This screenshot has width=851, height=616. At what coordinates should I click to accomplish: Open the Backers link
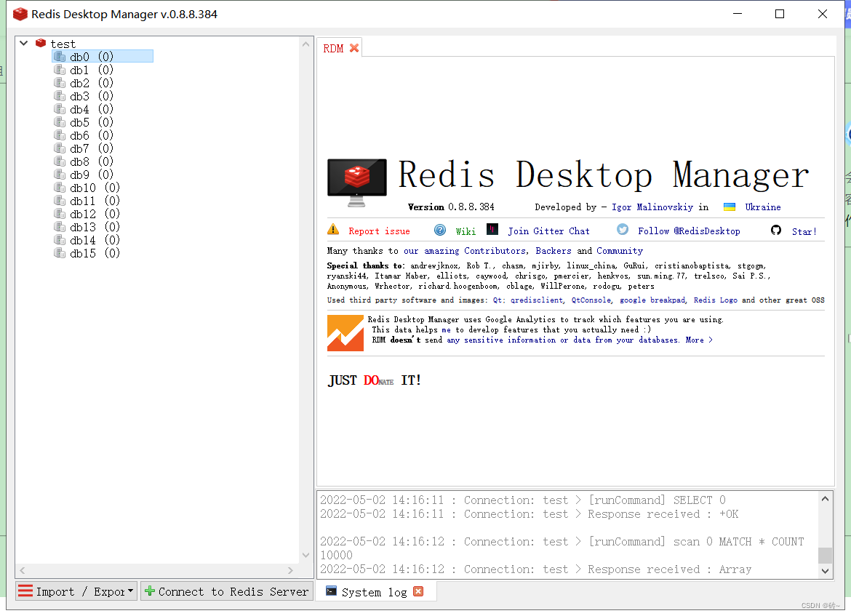554,251
